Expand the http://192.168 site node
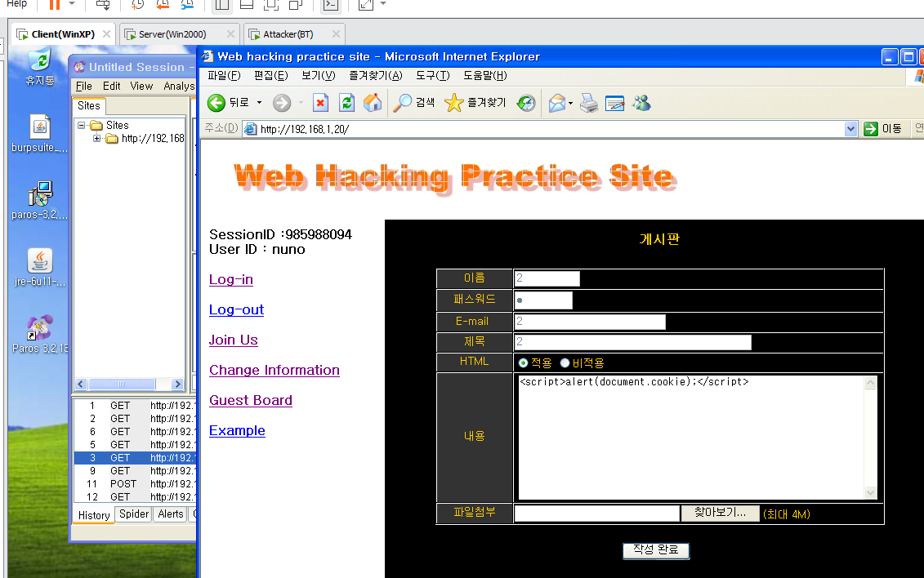Image resolution: width=924 pixels, height=578 pixels. 96,139
